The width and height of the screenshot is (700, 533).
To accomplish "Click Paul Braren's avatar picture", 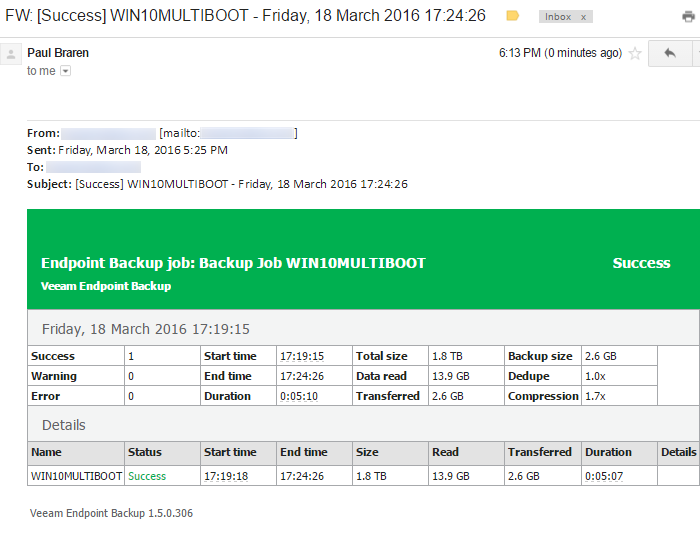I will click(x=11, y=54).
